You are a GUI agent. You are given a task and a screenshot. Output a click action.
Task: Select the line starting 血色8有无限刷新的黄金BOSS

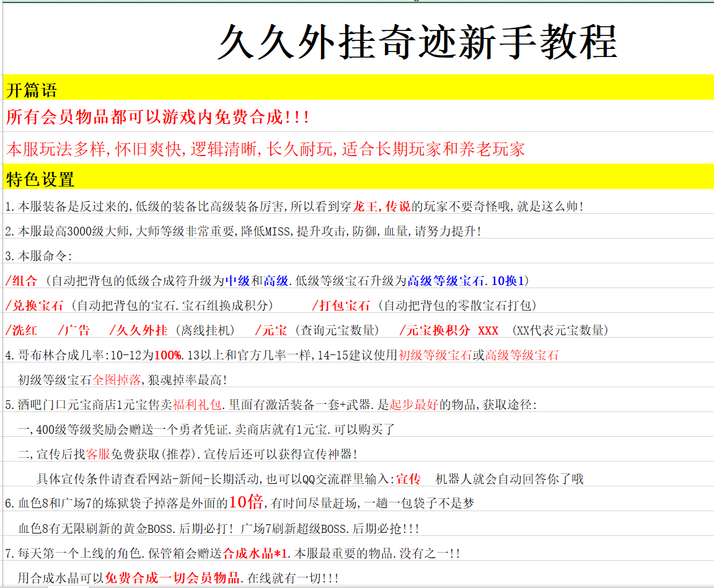point(219,529)
